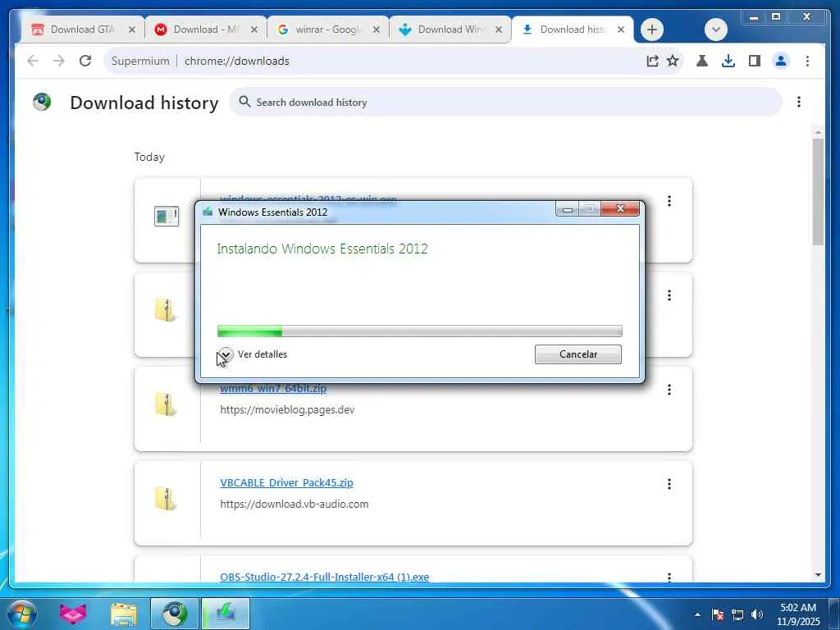The height and width of the screenshot is (630, 840).
Task: Close the MEGA Download tab
Action: pyautogui.click(x=254, y=30)
